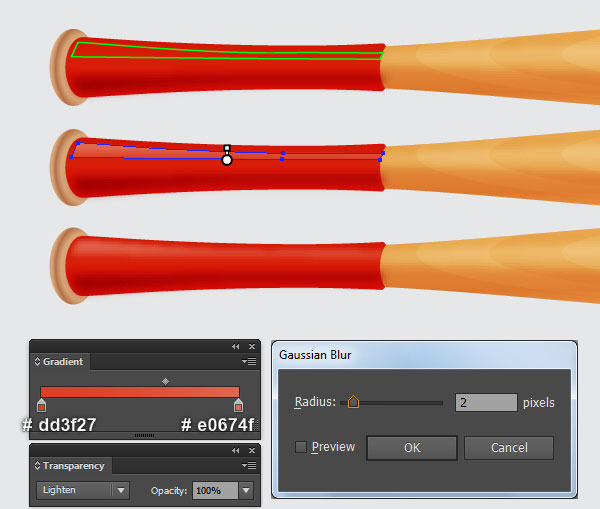Image resolution: width=600 pixels, height=509 pixels.
Task: Click the red gradient bar
Action: tap(140, 392)
